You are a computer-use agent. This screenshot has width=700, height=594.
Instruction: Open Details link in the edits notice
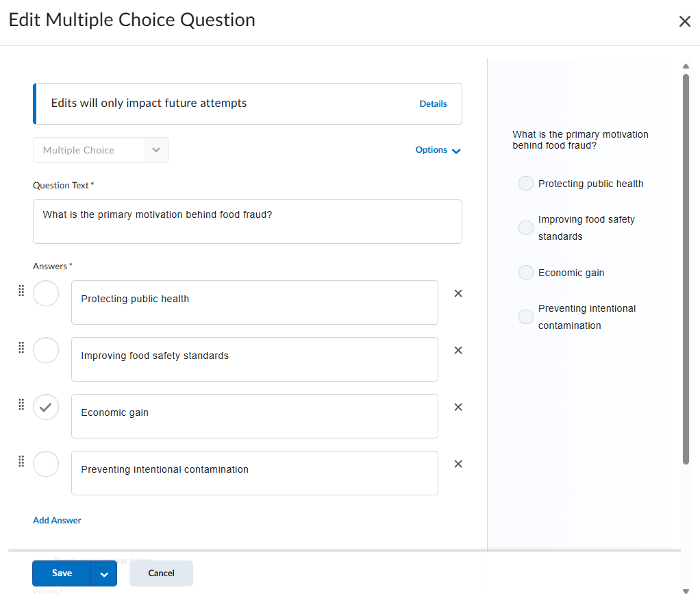(433, 103)
